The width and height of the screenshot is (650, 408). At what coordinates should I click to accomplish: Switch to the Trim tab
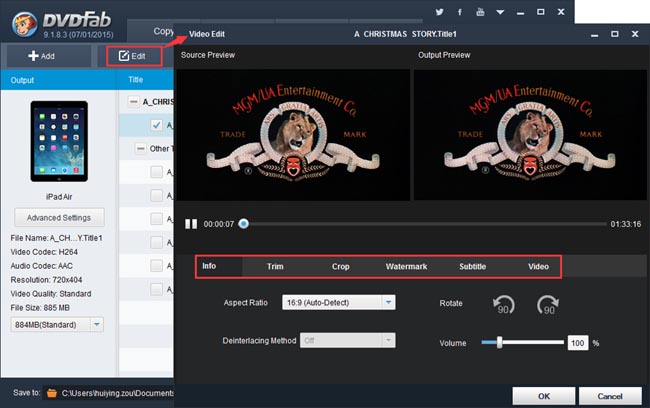[x=275, y=267]
